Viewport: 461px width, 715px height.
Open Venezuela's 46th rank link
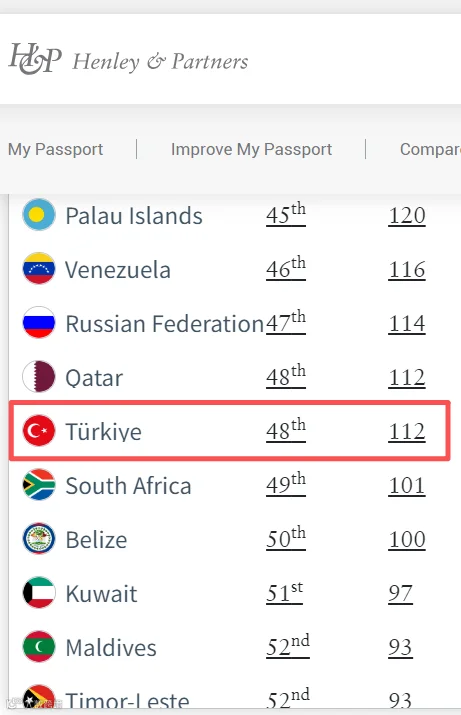pyautogui.click(x=286, y=268)
